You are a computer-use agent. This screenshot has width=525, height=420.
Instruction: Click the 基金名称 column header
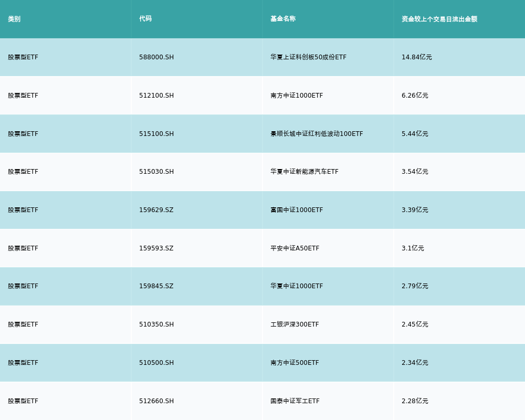[x=283, y=19]
